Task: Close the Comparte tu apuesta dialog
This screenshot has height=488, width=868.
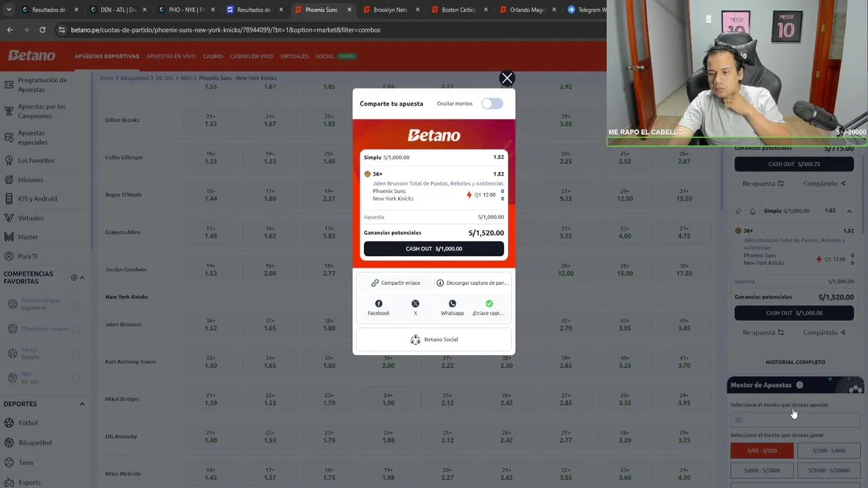Action: pos(507,78)
